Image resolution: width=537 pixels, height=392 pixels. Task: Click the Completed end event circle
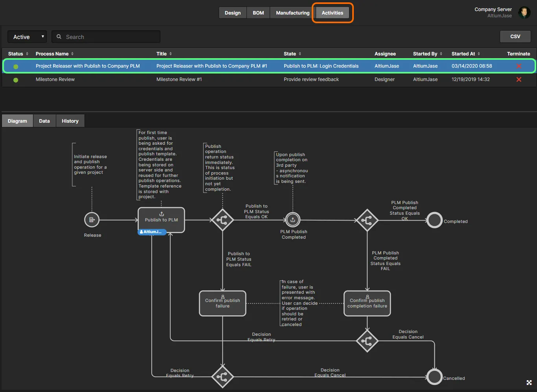click(434, 220)
